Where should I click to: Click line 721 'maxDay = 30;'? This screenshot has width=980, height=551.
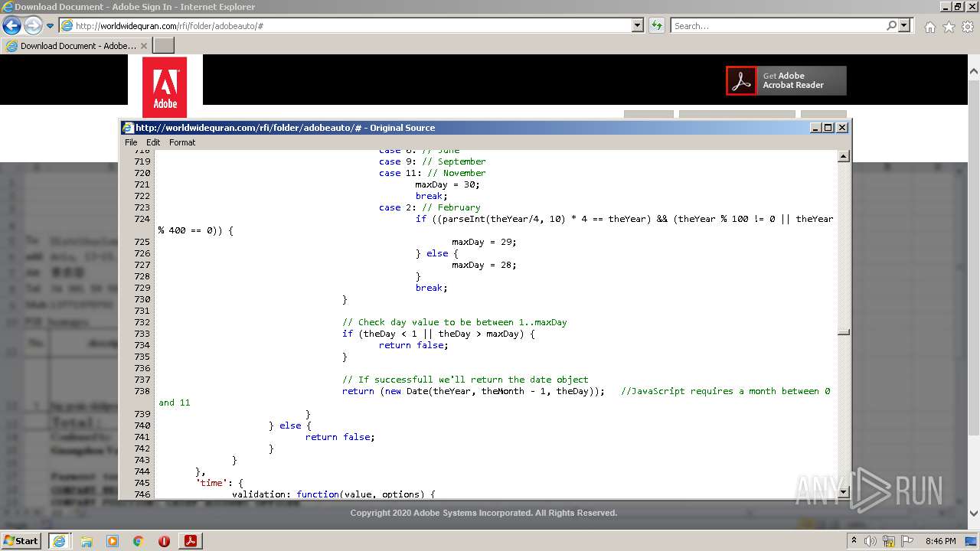click(x=448, y=184)
